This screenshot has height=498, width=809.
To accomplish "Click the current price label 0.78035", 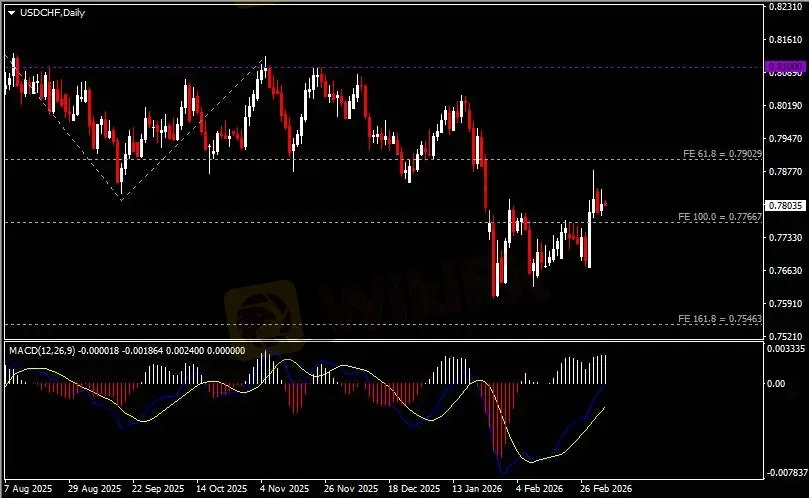I will [784, 205].
